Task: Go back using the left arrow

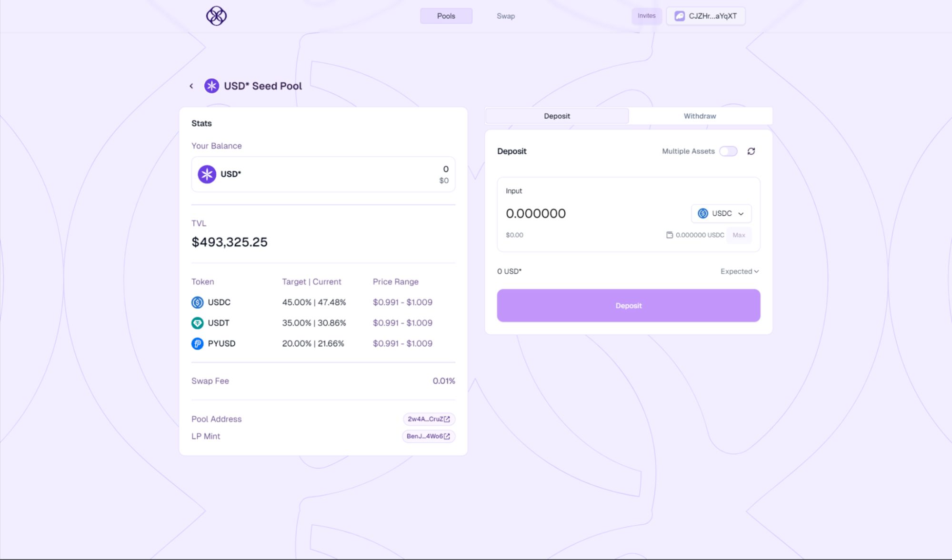Action: [x=191, y=86]
